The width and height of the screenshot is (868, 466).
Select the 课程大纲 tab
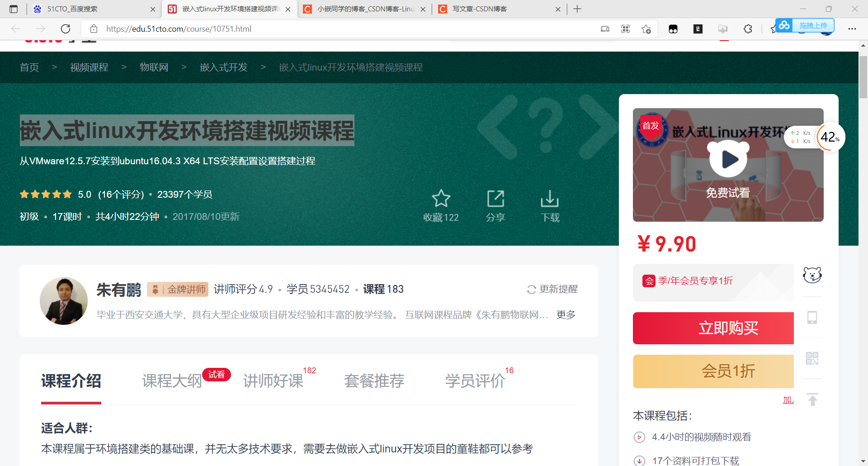172,381
